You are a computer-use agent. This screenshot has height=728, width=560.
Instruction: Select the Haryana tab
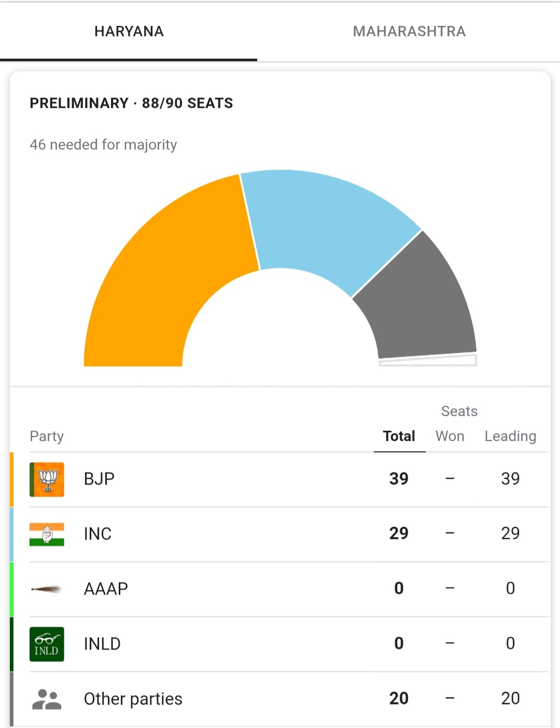[129, 32]
